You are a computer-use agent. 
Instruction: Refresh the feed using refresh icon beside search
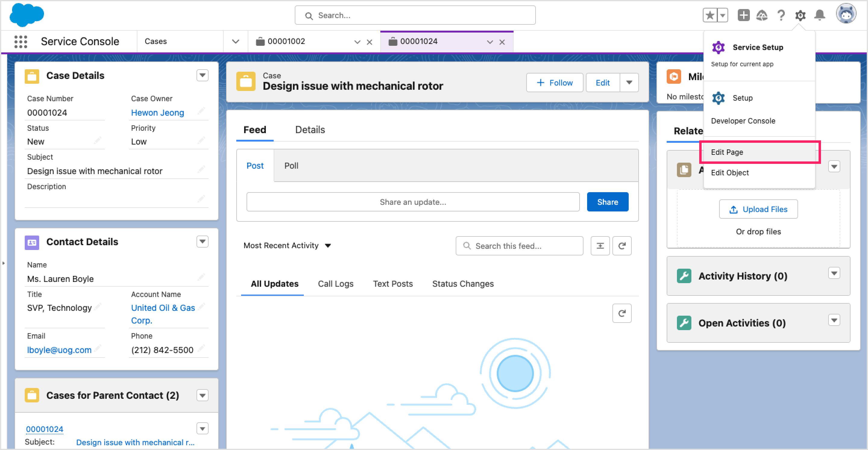pos(622,246)
